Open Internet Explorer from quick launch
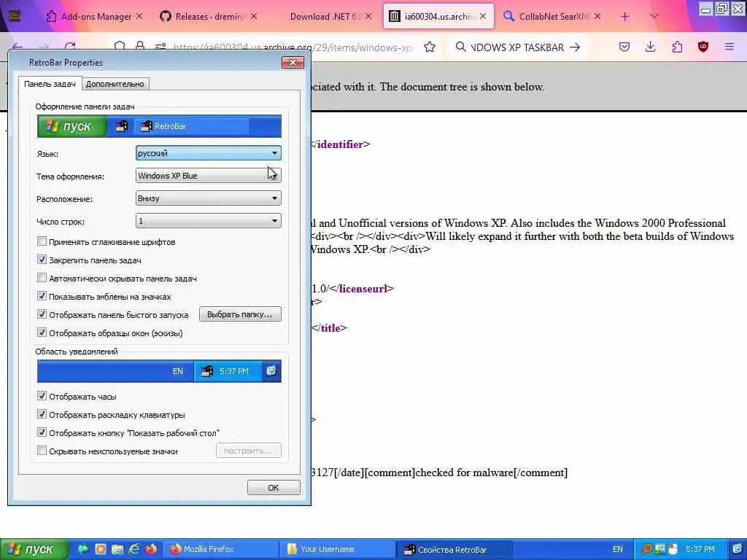 [x=134, y=549]
